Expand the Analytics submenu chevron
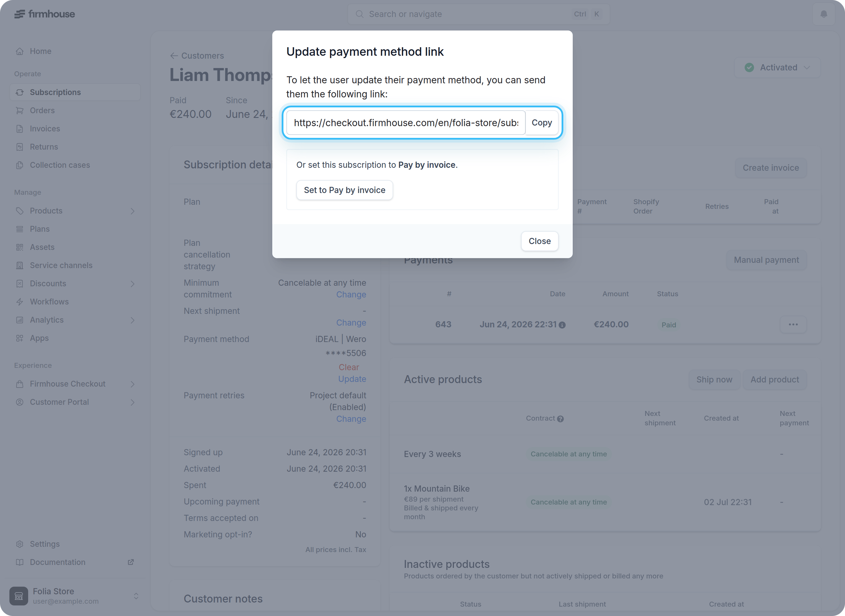Viewport: 845px width, 616px height. [132, 320]
